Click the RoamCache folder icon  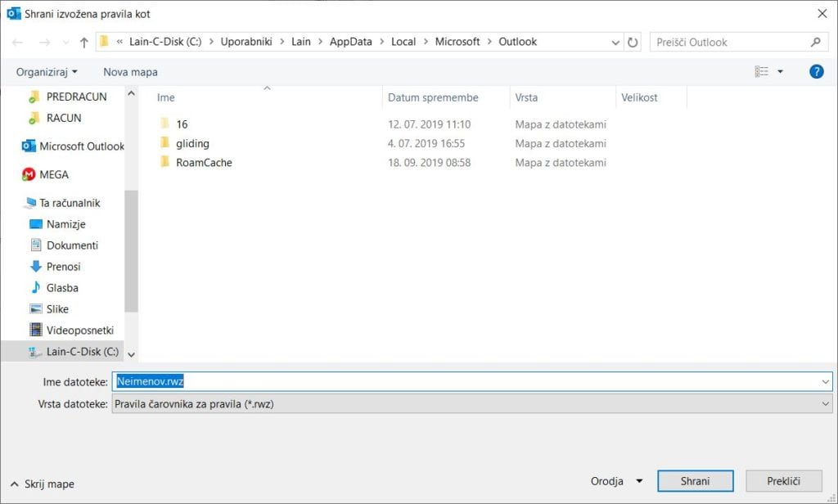pyautogui.click(x=164, y=163)
